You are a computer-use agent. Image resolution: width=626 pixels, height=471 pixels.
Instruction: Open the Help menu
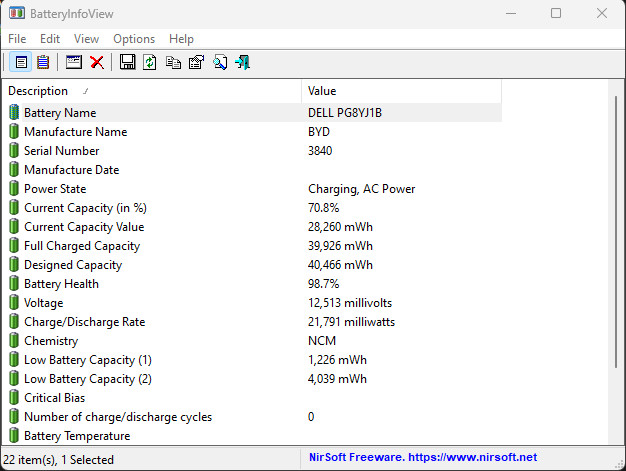pos(181,39)
